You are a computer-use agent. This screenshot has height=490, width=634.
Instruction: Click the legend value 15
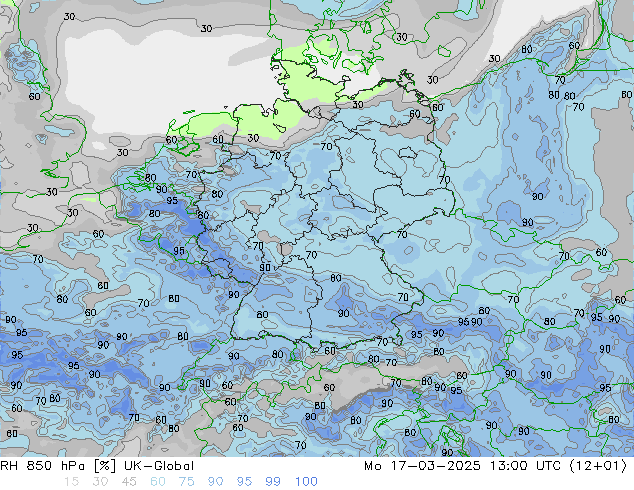[x=71, y=482]
